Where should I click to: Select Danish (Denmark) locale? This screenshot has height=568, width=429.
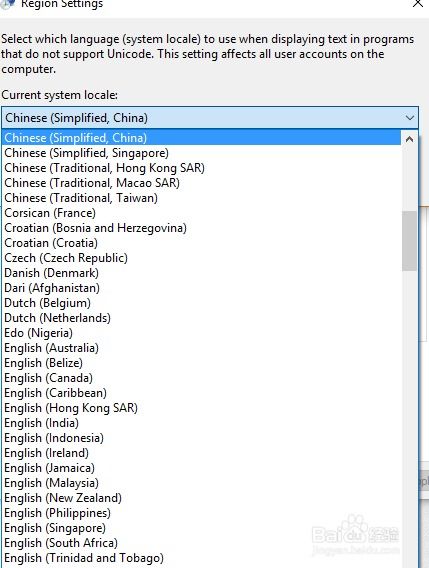coord(202,273)
